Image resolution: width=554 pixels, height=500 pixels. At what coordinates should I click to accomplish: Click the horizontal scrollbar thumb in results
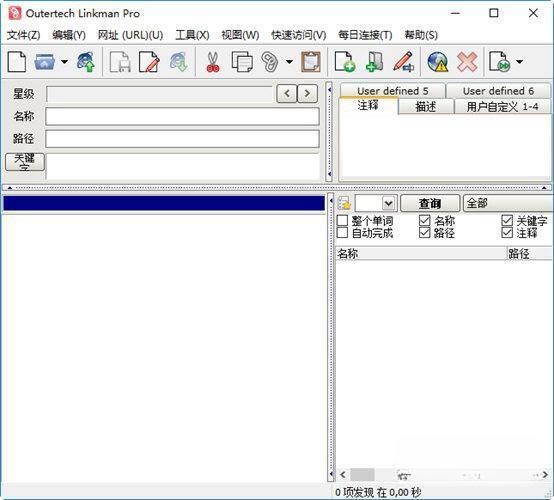click(x=362, y=475)
